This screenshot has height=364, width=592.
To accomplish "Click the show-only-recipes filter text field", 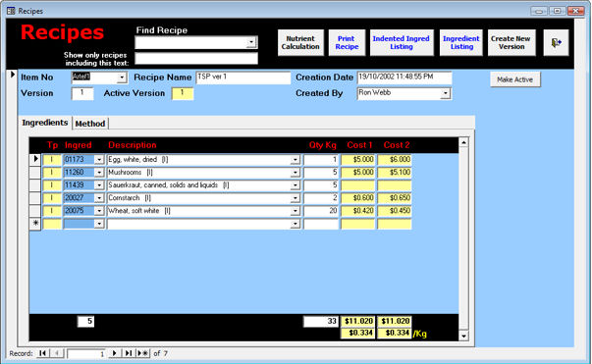I will 196,59.
